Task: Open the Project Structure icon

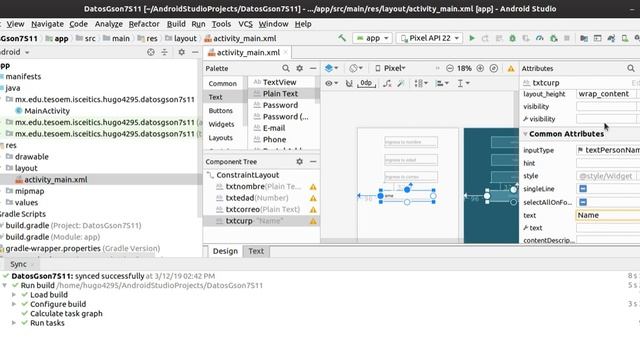Action: click(x=584, y=38)
